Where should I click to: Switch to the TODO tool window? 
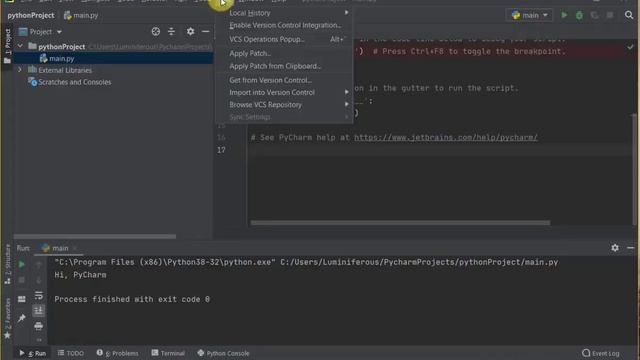71,353
